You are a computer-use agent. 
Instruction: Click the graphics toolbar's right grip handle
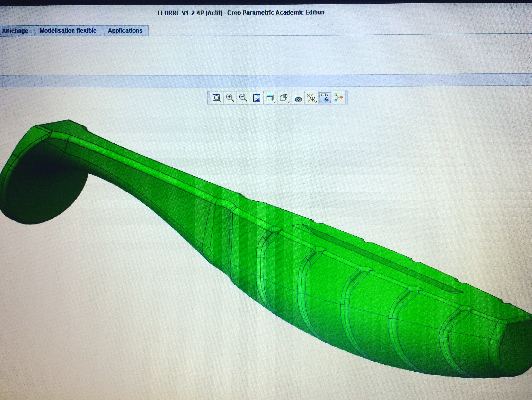click(x=346, y=98)
